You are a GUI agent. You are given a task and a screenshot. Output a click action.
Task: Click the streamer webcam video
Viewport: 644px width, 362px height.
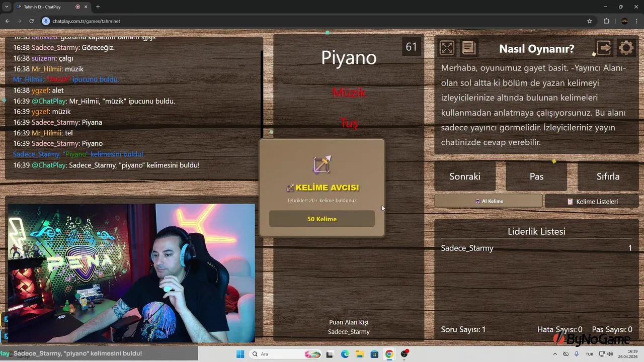pos(131,273)
